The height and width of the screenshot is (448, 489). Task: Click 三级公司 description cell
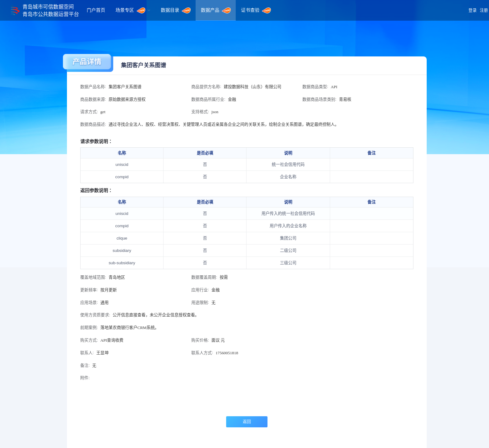[x=288, y=263]
